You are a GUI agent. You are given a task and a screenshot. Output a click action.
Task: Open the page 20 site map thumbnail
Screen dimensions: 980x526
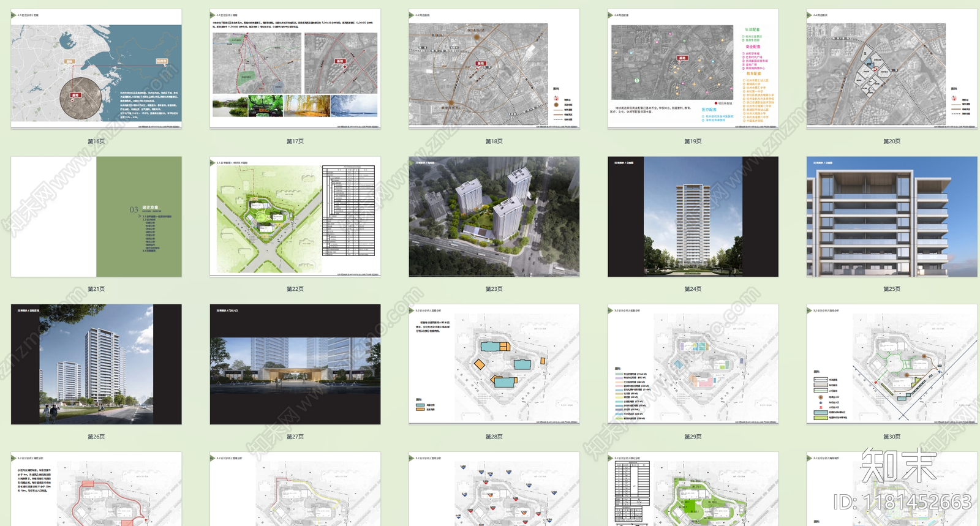892,69
